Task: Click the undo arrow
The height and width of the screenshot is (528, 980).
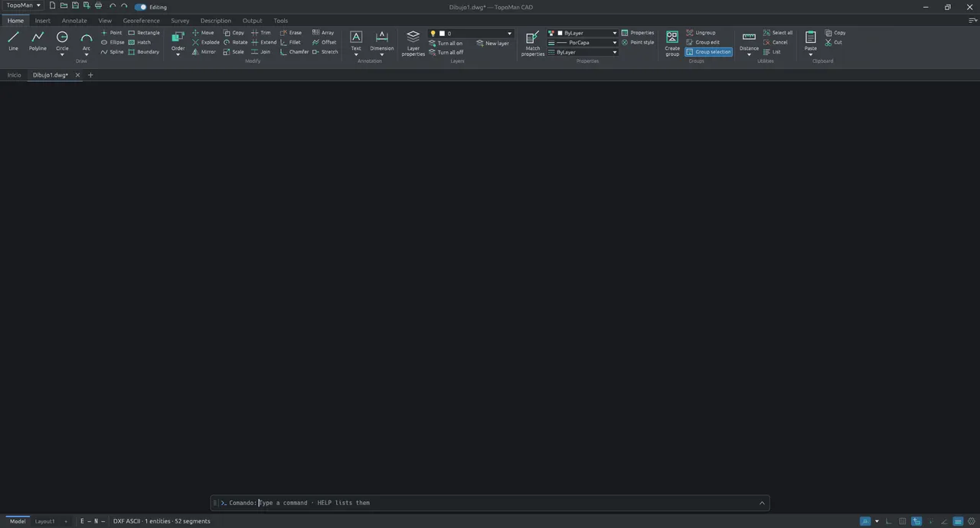Action: click(x=113, y=6)
